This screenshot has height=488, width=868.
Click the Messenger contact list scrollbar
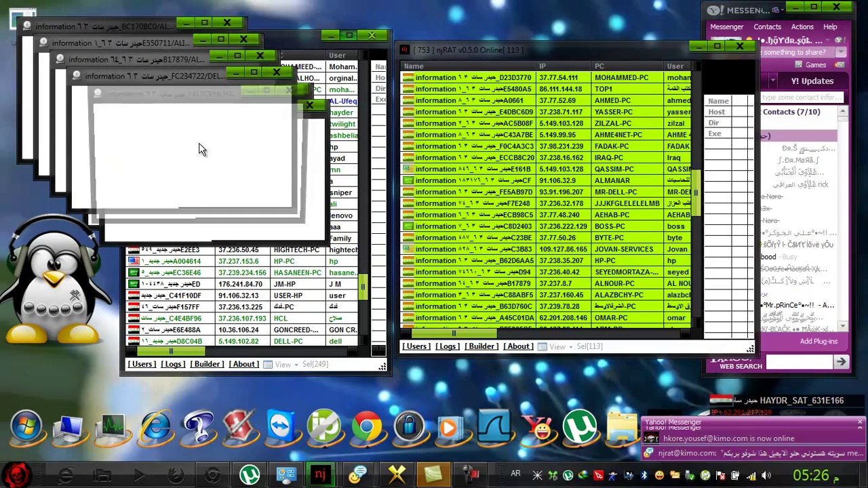pos(843,218)
